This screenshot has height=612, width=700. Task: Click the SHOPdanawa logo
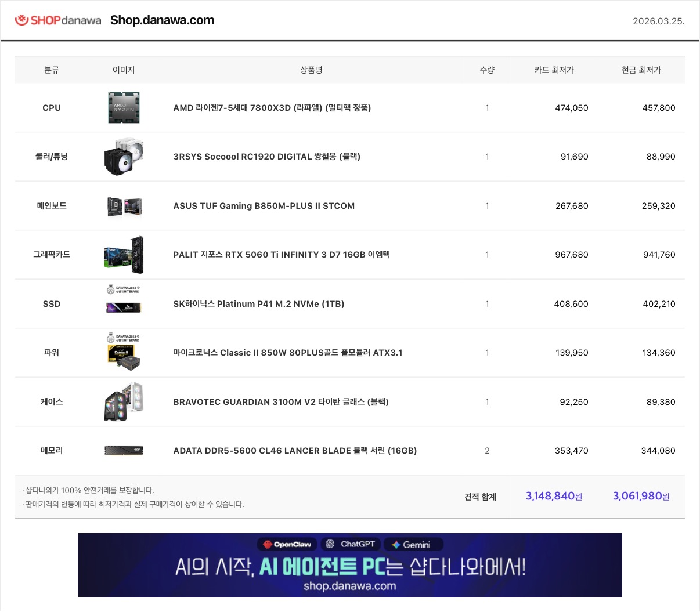(58, 20)
